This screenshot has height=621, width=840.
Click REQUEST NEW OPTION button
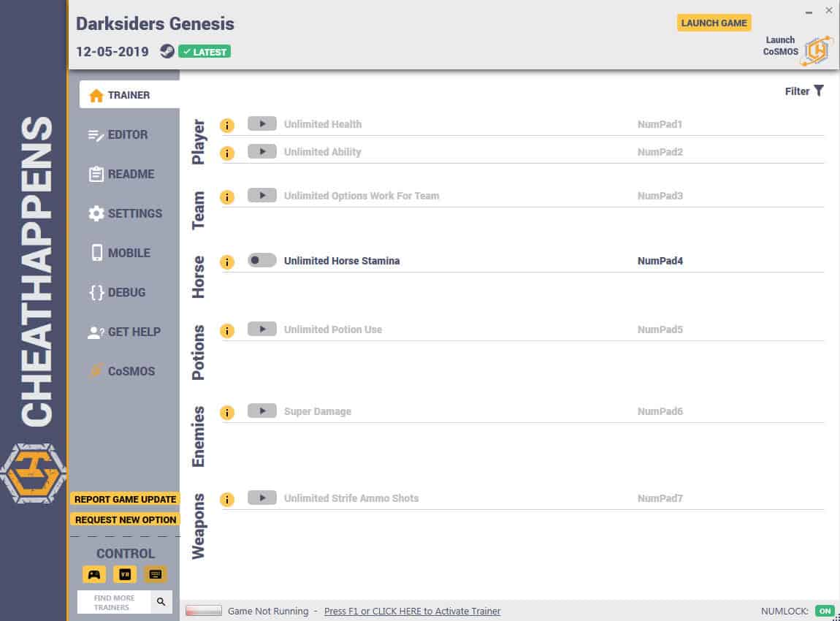point(125,519)
